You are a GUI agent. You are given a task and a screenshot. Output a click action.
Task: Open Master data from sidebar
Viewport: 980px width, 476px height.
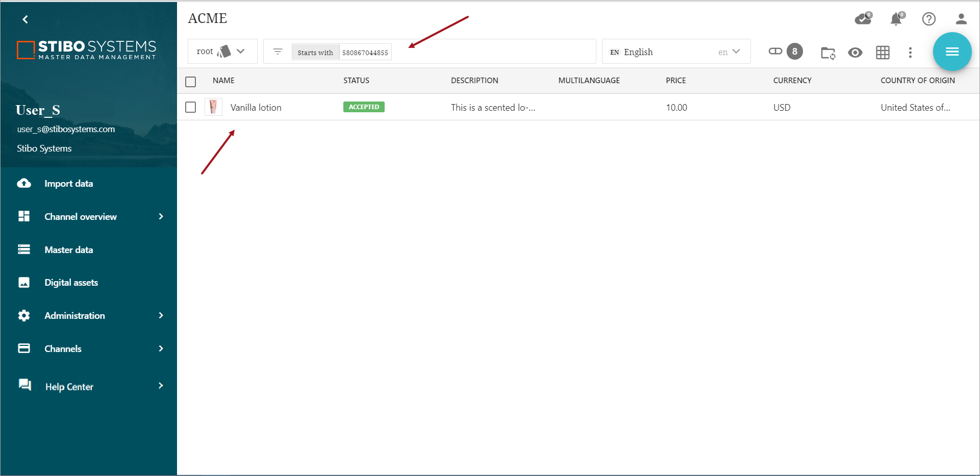coord(69,250)
